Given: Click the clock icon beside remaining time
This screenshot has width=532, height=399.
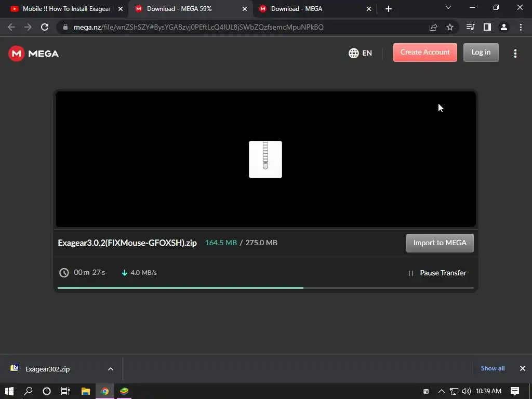Looking at the screenshot, I should [64, 272].
